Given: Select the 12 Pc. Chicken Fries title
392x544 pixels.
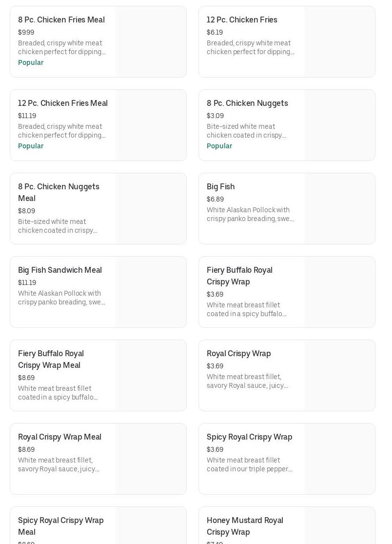Looking at the screenshot, I should pyautogui.click(x=242, y=20).
